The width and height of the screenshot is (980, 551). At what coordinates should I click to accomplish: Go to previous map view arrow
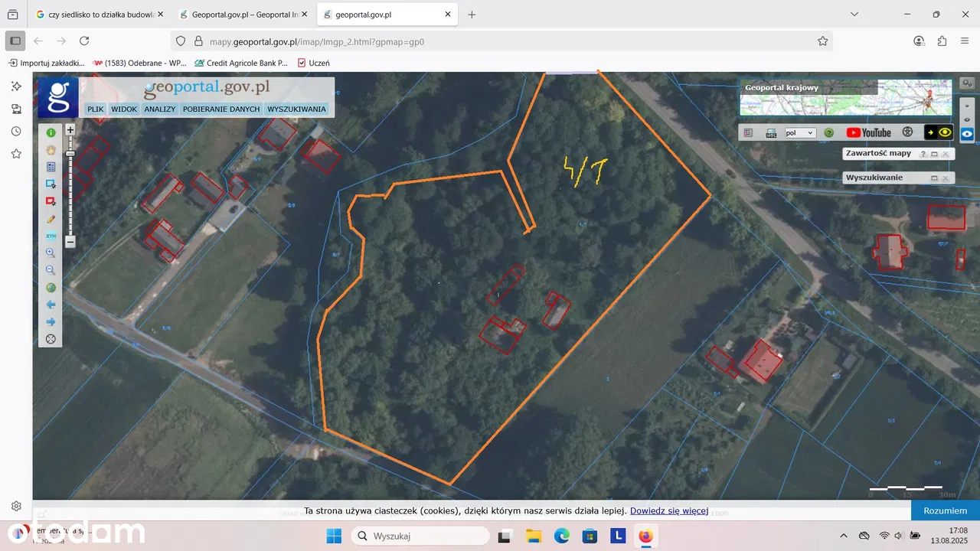click(x=51, y=305)
